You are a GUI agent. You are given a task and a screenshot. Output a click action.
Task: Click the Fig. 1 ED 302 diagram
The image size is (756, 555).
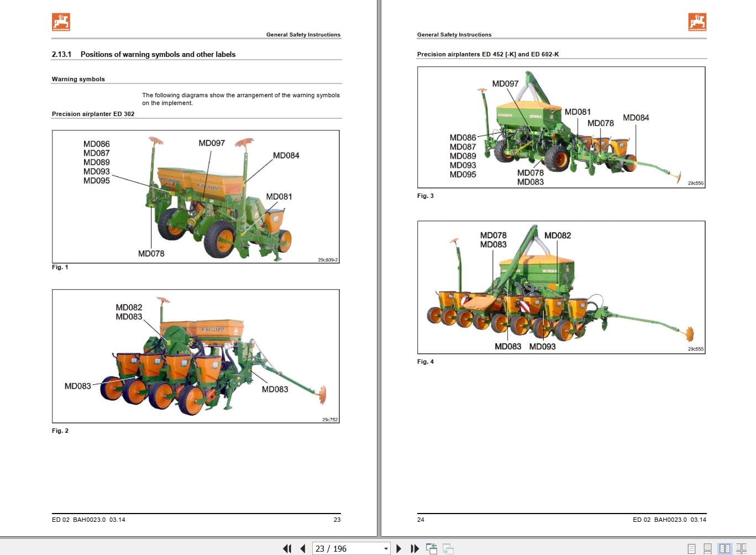[196, 197]
